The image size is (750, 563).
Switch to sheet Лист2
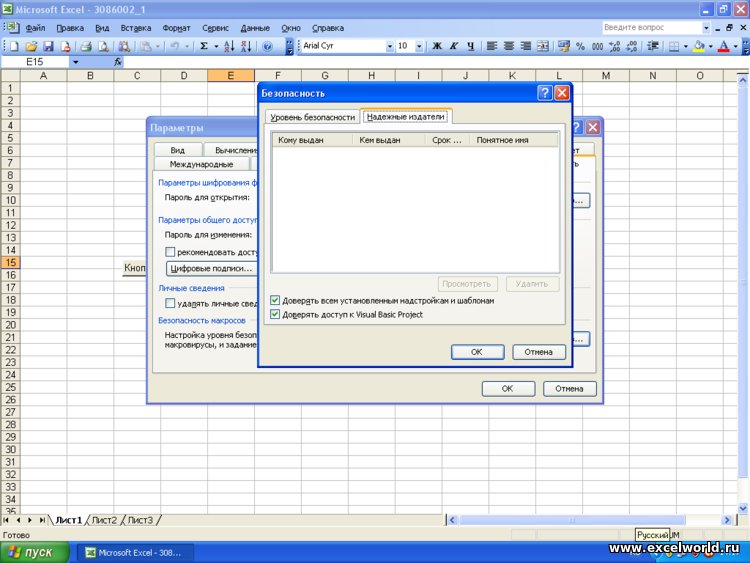point(104,520)
